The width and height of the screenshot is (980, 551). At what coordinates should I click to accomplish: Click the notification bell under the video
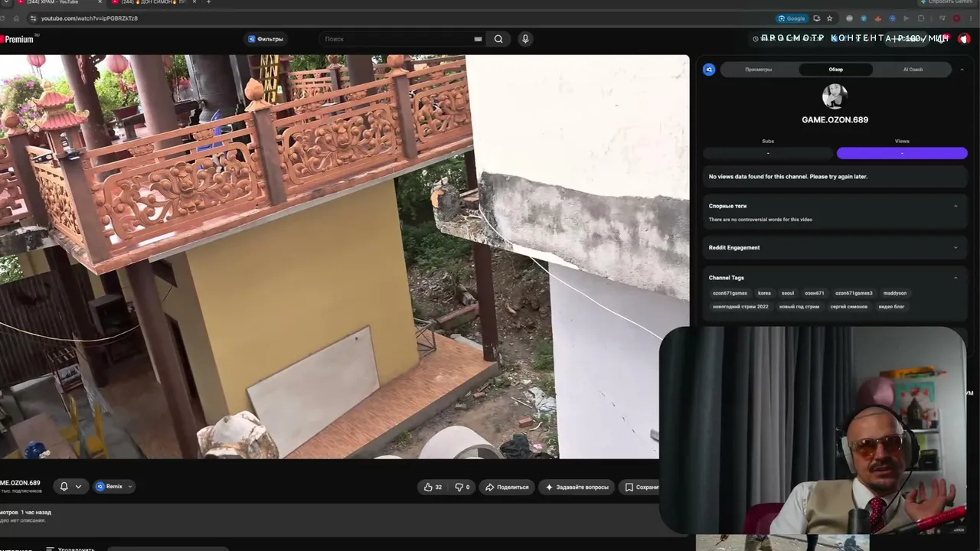point(64,486)
